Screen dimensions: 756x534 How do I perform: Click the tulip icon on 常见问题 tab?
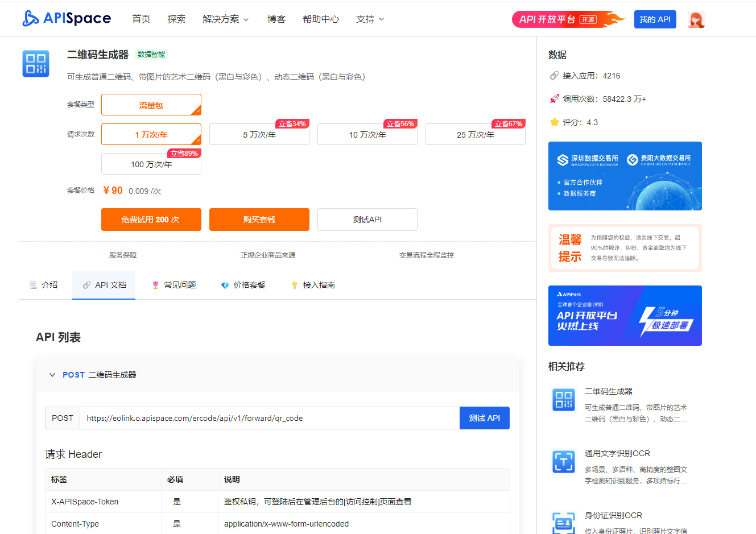click(x=155, y=285)
